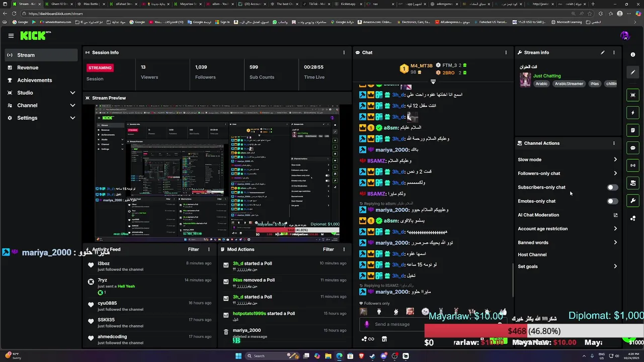Click the user avatar in top-right corner
The image size is (644, 362).
point(625,36)
